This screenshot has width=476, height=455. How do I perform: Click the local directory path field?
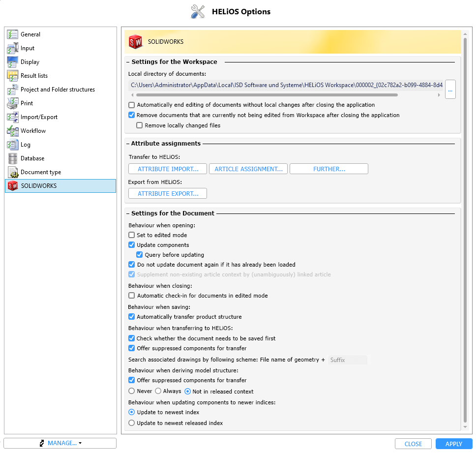pos(286,86)
